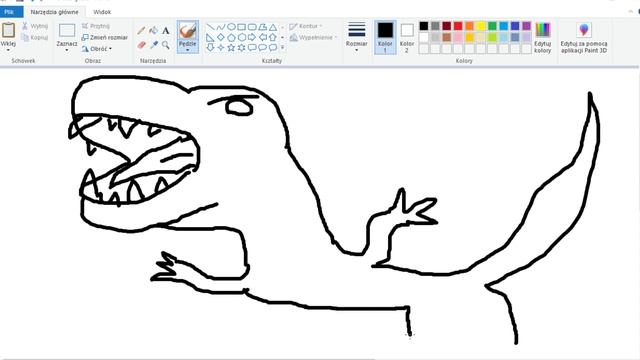Choose the oval callout shape

tap(262, 47)
